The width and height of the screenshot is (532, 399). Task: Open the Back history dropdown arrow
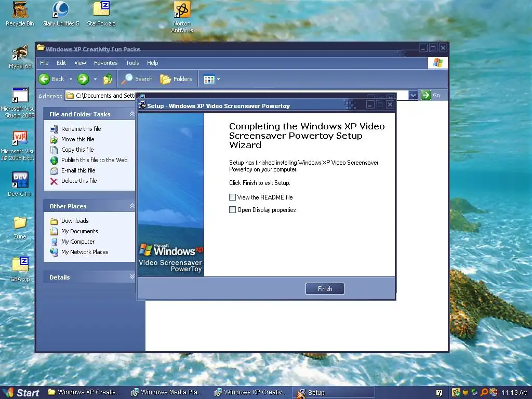(71, 79)
